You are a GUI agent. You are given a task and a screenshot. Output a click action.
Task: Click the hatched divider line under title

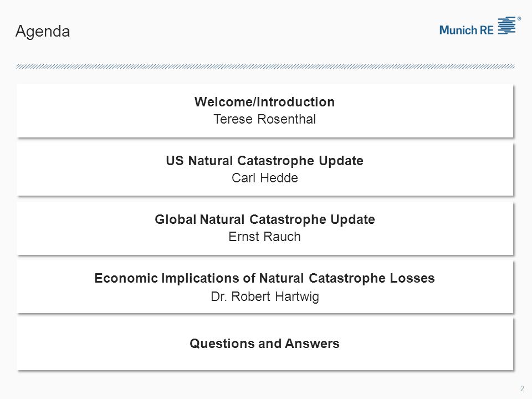click(265, 66)
